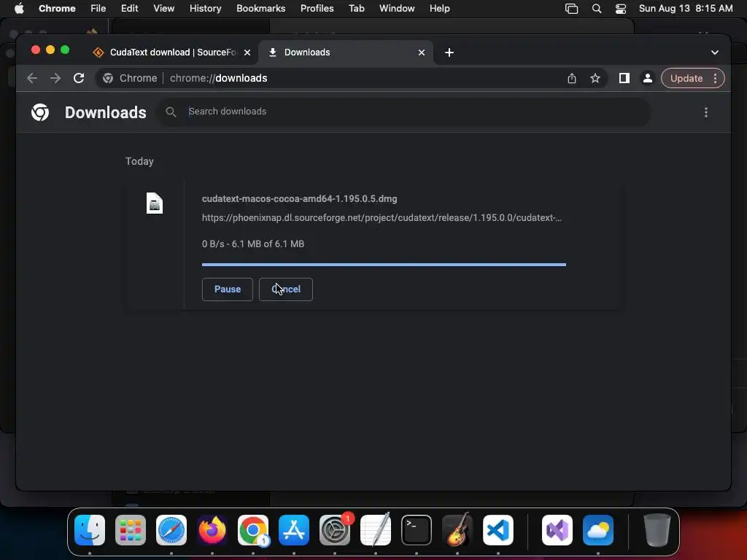Click the Chrome forward arrow
This screenshot has height=560, width=747.
coord(55,78)
